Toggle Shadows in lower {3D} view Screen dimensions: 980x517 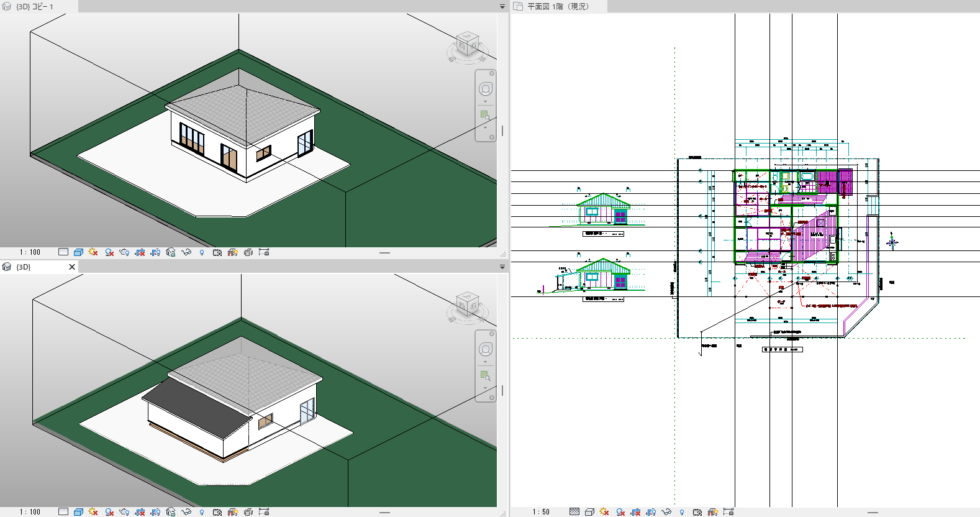coord(109,512)
